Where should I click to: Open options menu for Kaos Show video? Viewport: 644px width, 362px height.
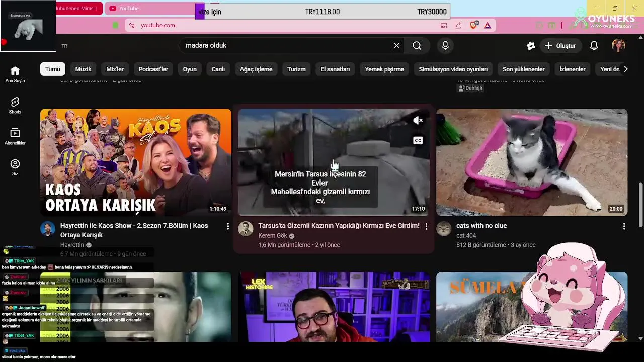click(228, 226)
